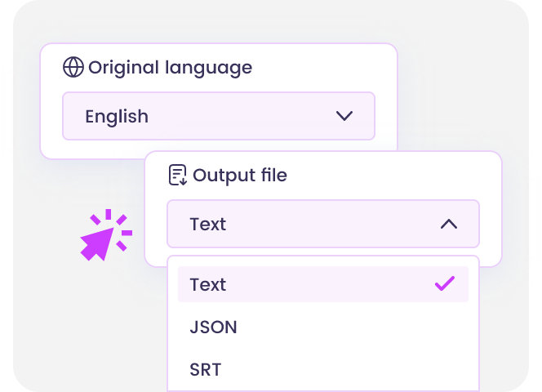Click the "English" value in language field
542x392 pixels.
click(117, 116)
